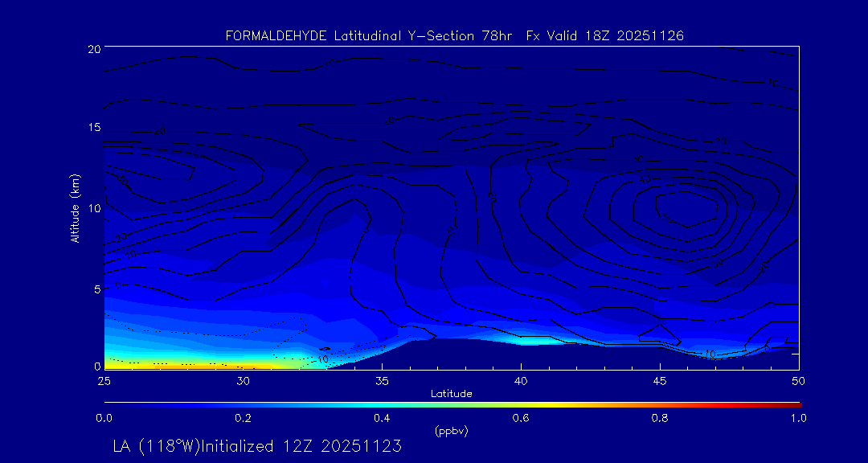Click latitude axis tick label 35

(x=382, y=380)
